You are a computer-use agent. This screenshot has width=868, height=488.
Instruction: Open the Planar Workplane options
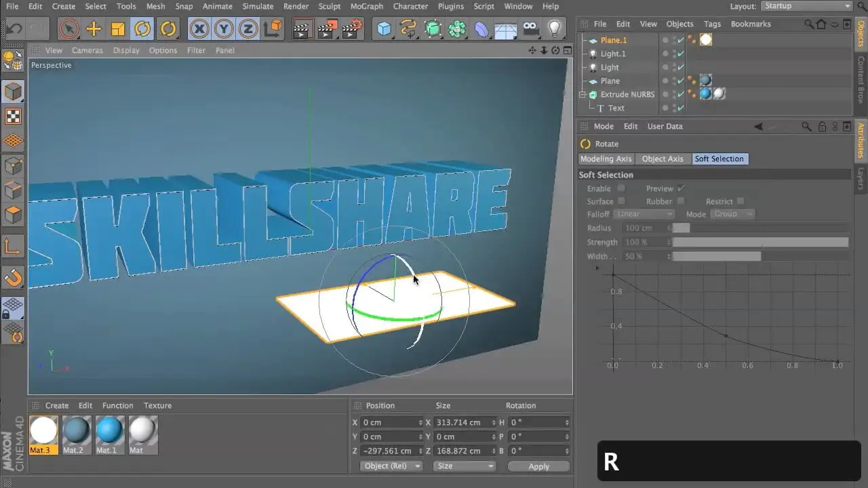coord(14,333)
